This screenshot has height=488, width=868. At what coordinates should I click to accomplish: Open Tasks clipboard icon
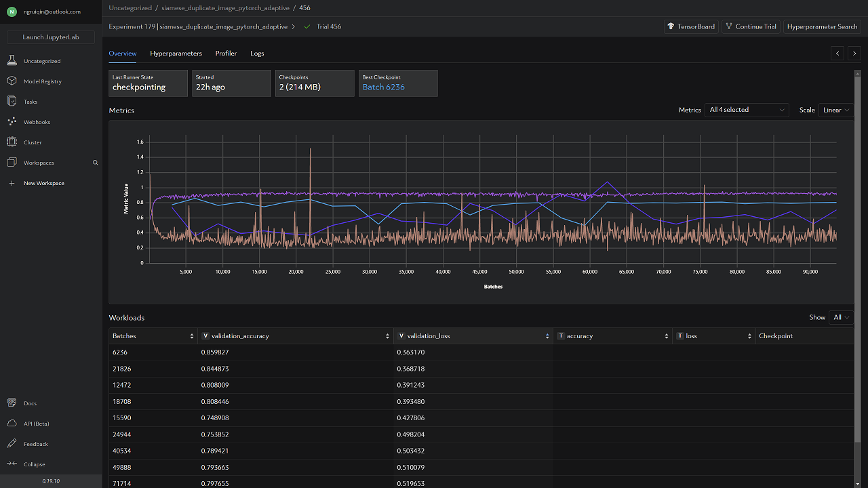click(12, 102)
